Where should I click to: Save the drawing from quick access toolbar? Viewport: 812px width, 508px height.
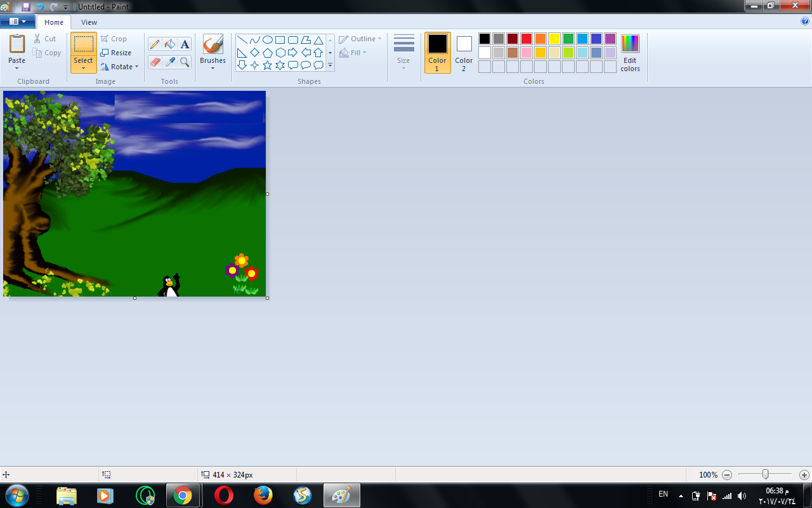pos(26,6)
